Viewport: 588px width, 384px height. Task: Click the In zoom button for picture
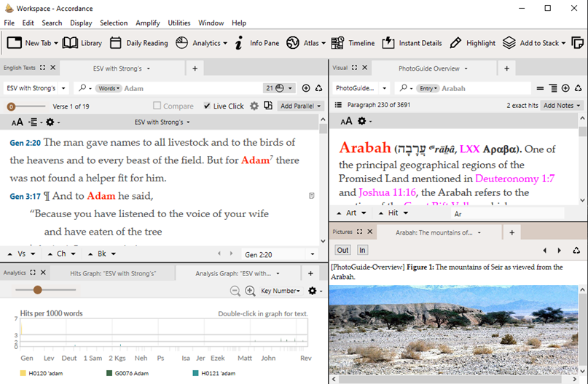point(362,250)
